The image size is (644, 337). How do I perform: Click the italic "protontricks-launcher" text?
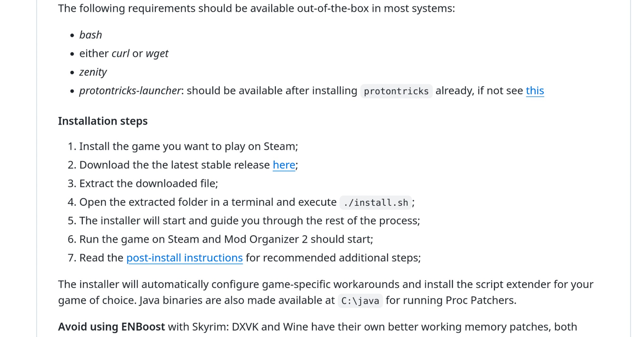click(x=130, y=91)
